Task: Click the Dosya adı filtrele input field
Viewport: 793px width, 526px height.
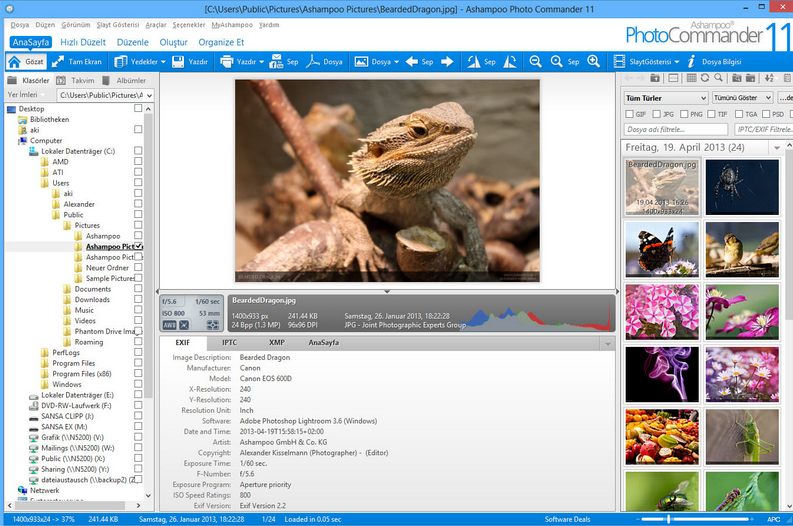Action: 676,130
